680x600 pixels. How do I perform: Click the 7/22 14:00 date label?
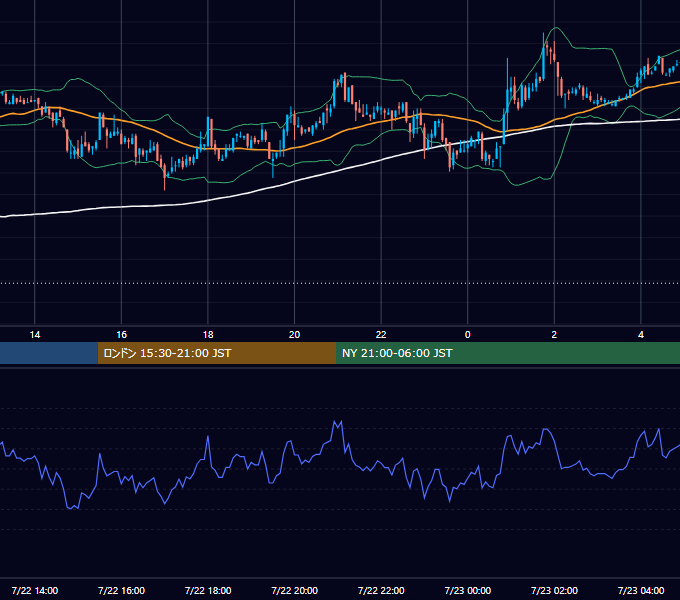point(35,590)
